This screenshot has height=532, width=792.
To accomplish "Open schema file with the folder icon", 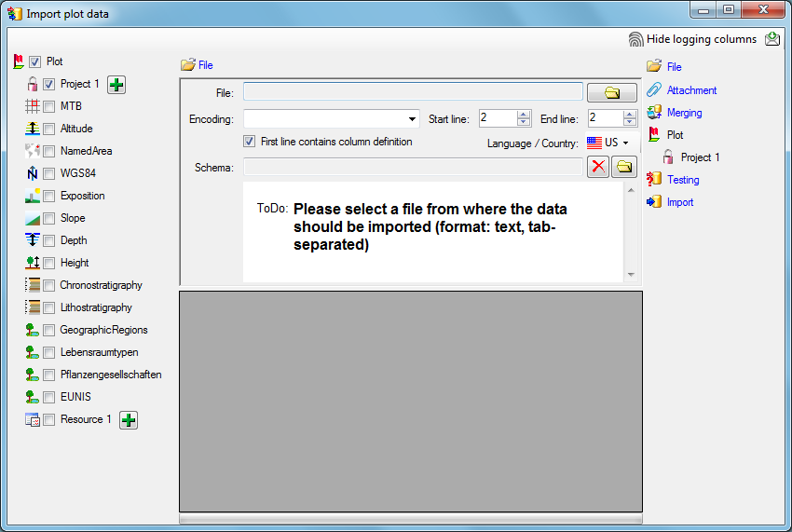I will tap(624, 167).
